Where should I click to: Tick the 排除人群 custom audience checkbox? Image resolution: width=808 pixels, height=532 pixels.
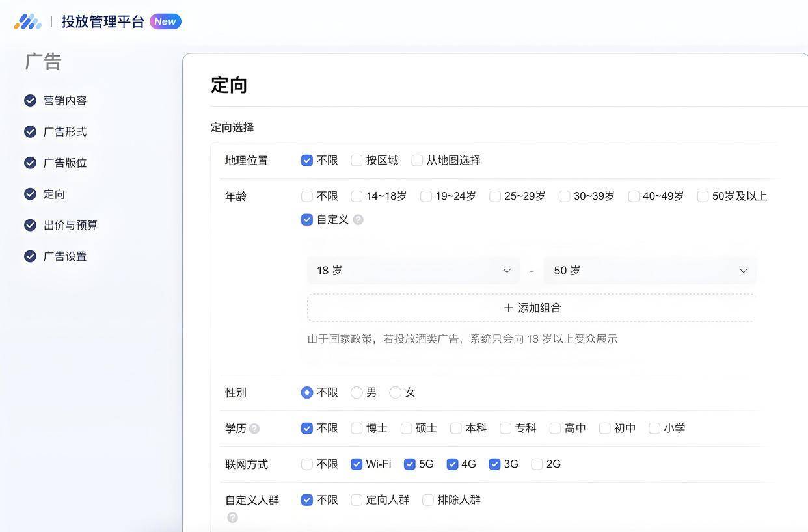click(428, 500)
